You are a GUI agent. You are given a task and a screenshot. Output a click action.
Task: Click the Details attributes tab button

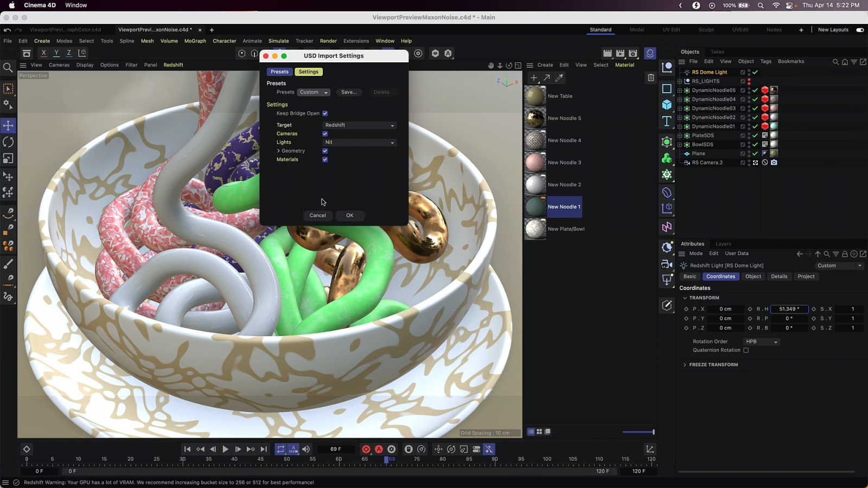779,277
